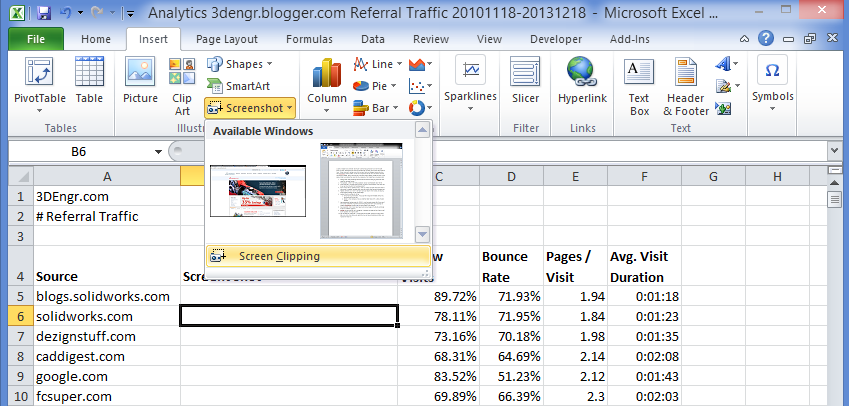
Task: Click the Screenshot button
Action: point(250,108)
